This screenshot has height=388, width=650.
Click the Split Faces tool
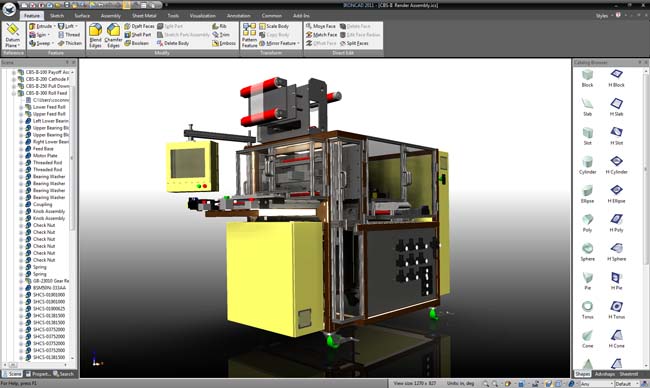click(x=354, y=43)
